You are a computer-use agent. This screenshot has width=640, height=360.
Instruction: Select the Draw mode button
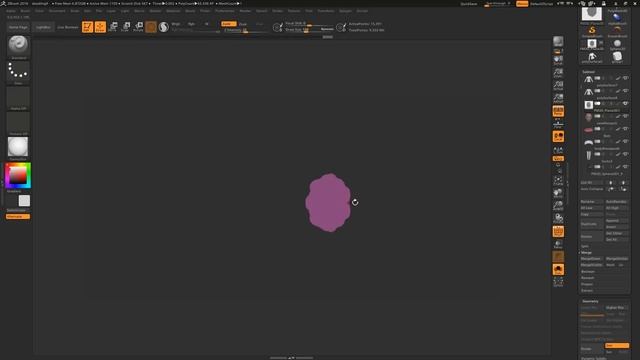100,27
